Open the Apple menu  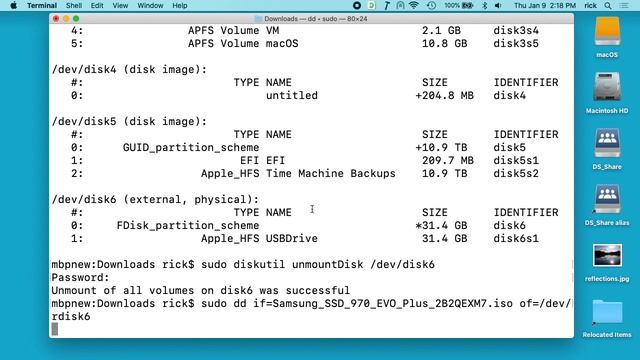click(13, 6)
